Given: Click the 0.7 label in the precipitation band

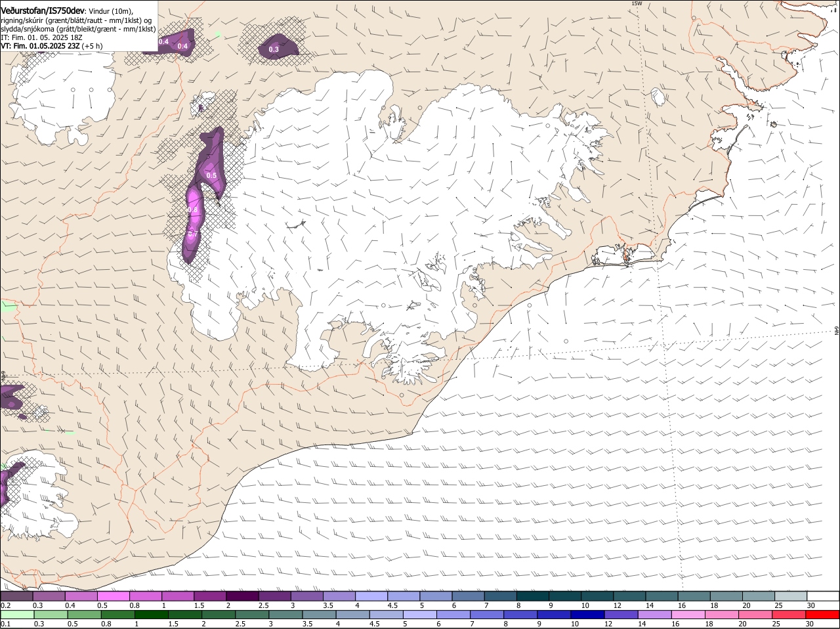Looking at the screenshot, I should pyautogui.click(x=193, y=234).
